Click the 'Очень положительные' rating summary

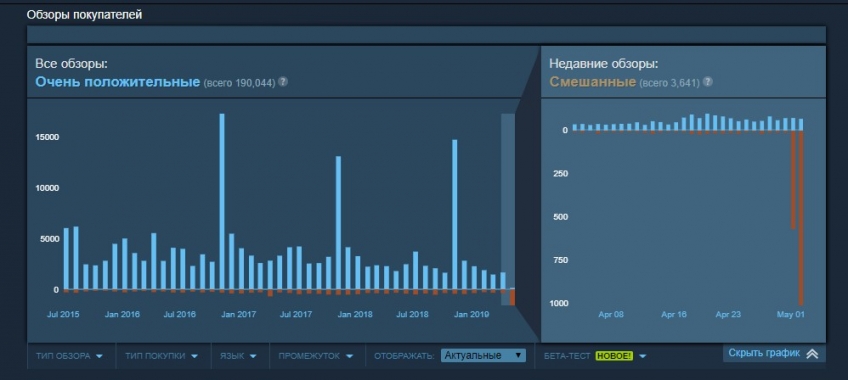pyautogui.click(x=117, y=82)
